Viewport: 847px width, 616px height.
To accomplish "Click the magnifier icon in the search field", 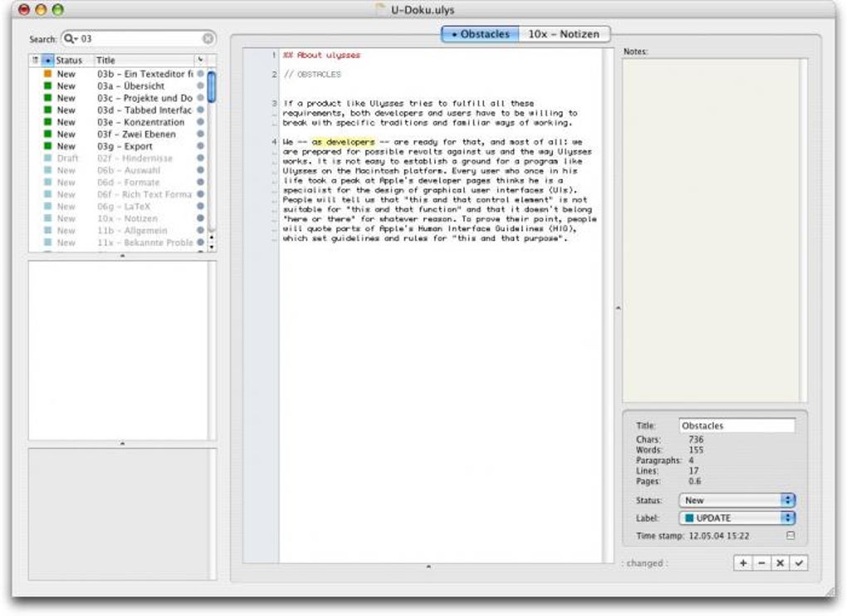I will click(x=71, y=39).
